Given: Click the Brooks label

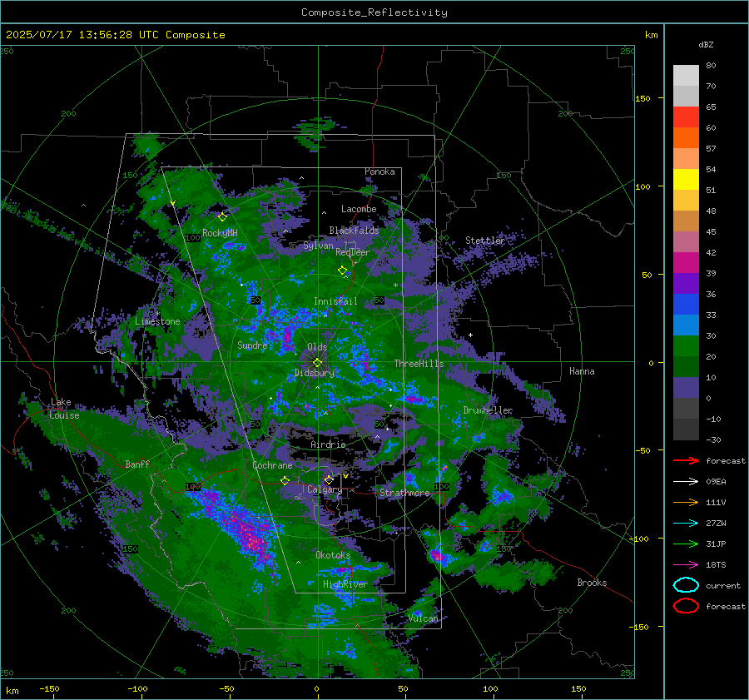Looking at the screenshot, I should point(592,583).
